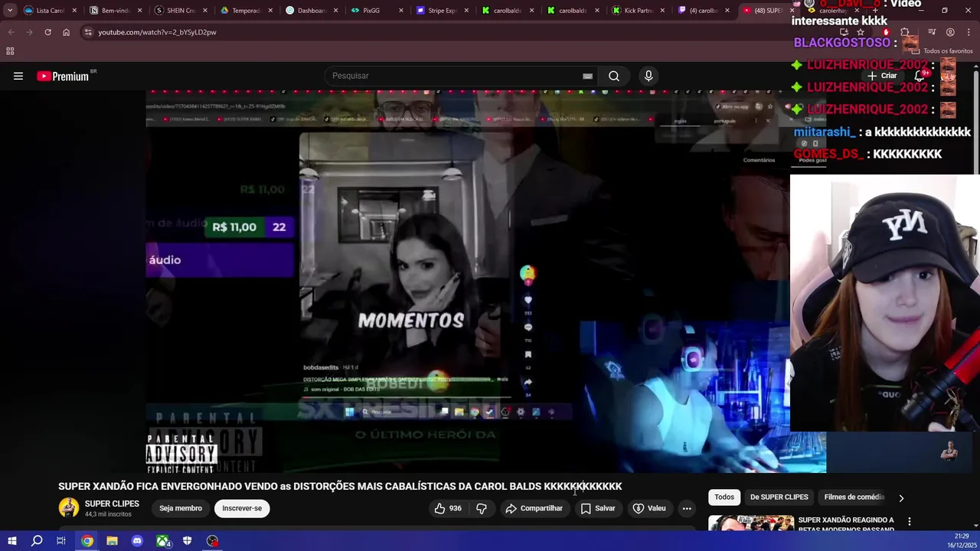Screen dimensions: 980x551
Task: Open Xbox app from the taskbar
Action: click(x=162, y=541)
